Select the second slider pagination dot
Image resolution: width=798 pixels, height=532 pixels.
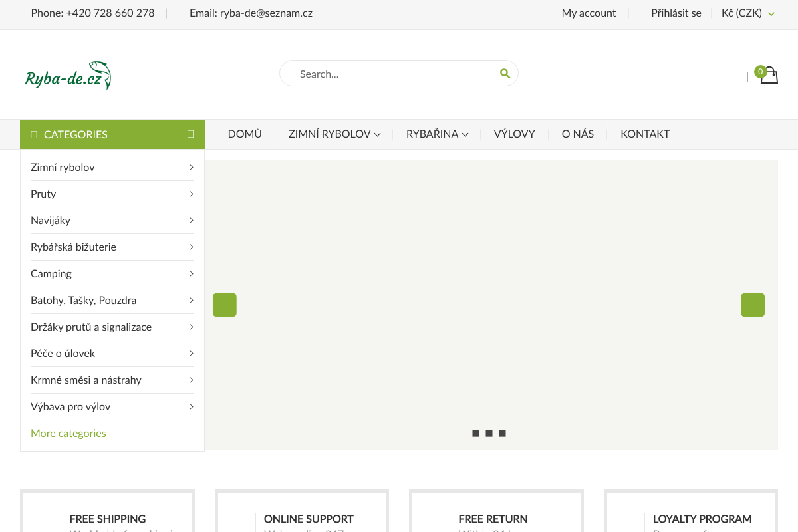[489, 434]
